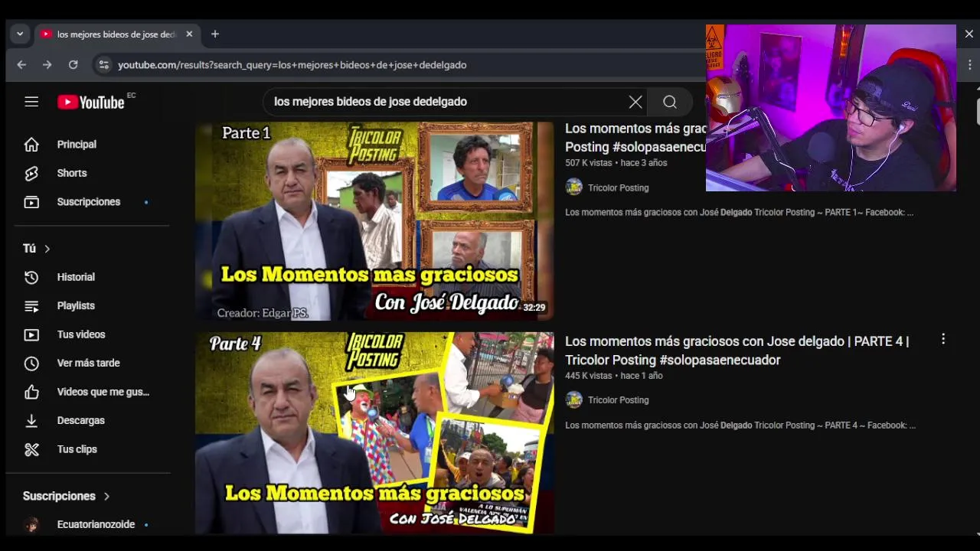980x551 pixels.
Task: Click the Ver más tarde clock icon
Action: click(x=31, y=364)
